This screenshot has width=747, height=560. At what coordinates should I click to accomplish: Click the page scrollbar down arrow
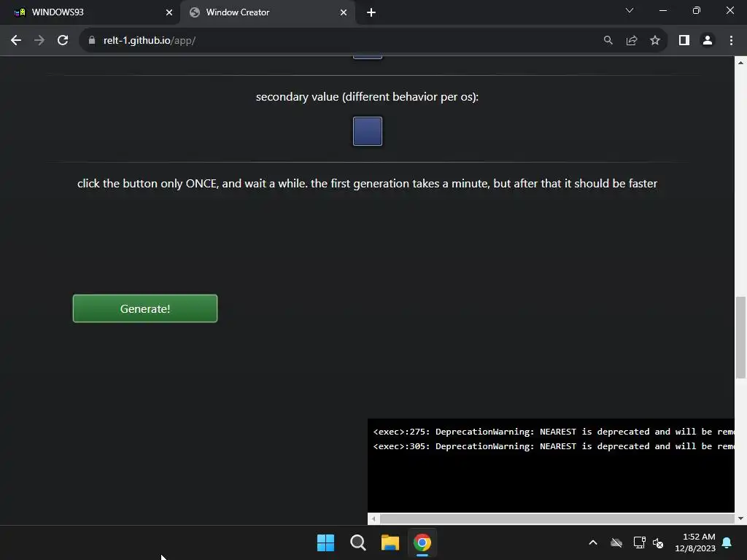pos(740,518)
